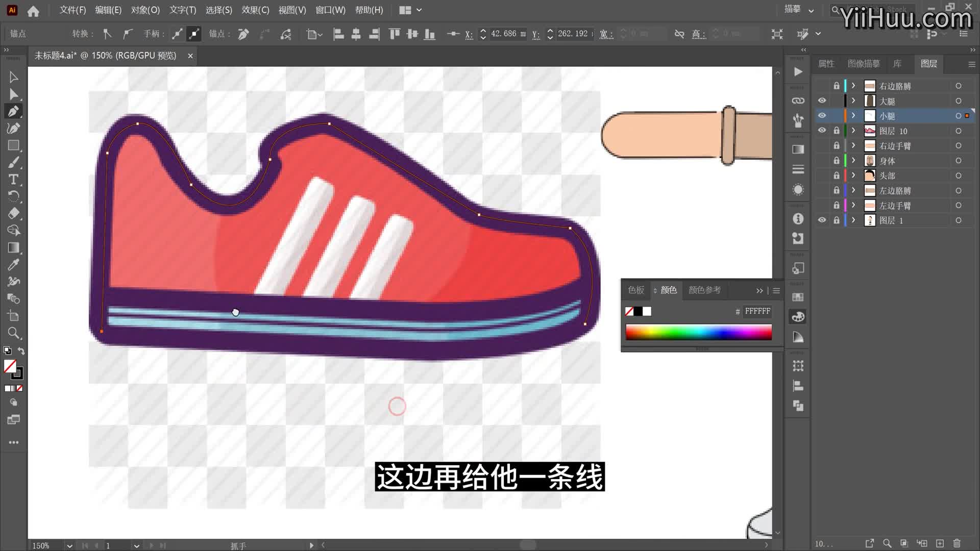Toggle constrain width and height proportions
The image size is (980, 551).
click(x=679, y=34)
